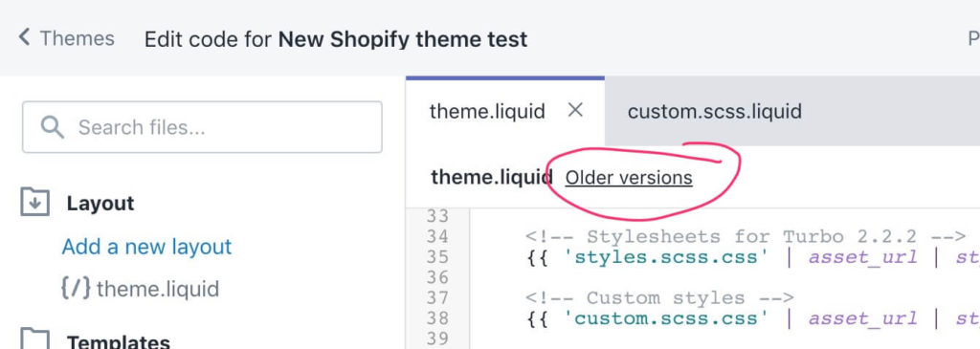Screen dimensions: 980x349
Task: Click the 'Custom styles' comment line
Action: [660, 297]
